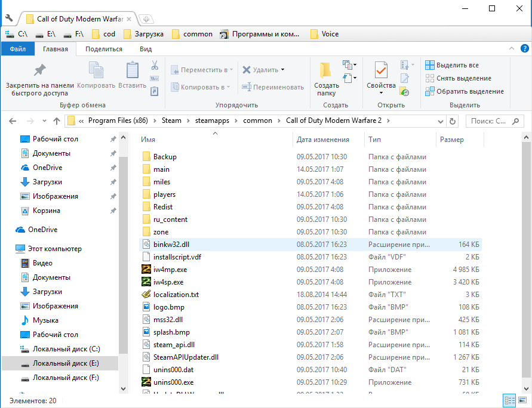This screenshot has width=532, height=408.
Task: Switch to the Поделиться ribbon tab
Action: (x=104, y=49)
